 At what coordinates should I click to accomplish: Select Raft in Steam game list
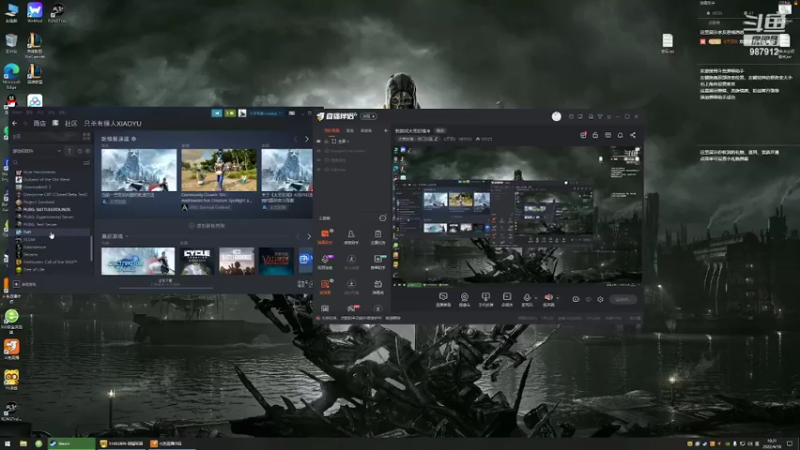[x=28, y=232]
